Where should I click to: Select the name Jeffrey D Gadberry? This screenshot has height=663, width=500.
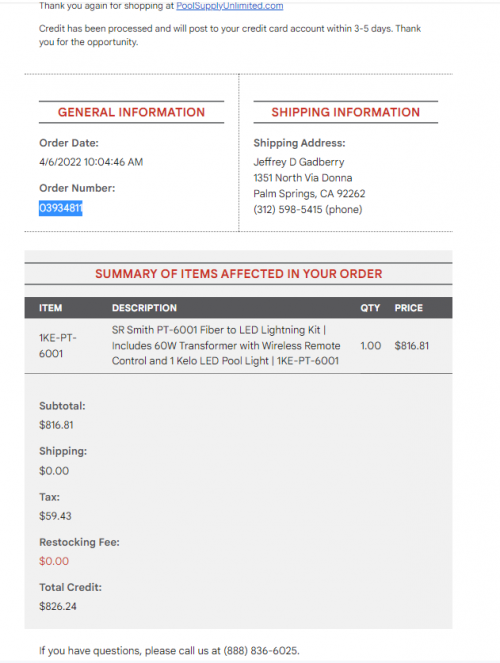[299, 162]
